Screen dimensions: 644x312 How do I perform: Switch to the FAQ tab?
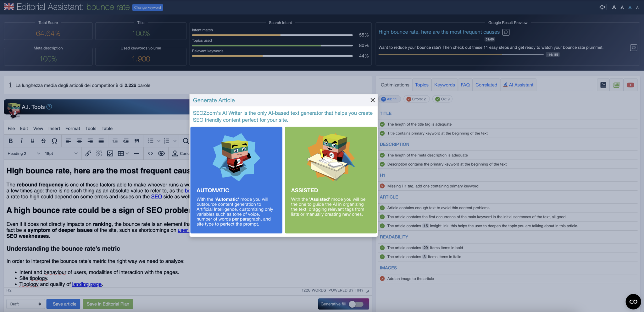(x=465, y=85)
